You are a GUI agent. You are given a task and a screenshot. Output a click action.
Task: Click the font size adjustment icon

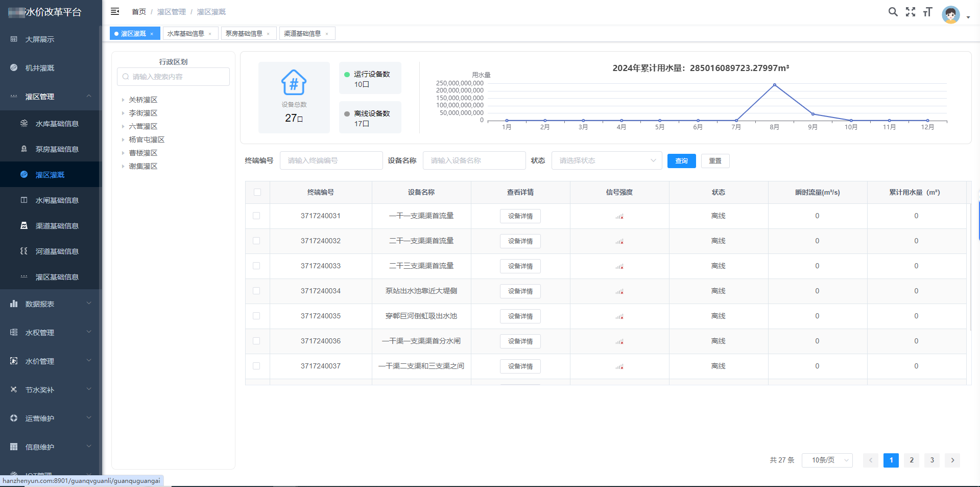927,11
